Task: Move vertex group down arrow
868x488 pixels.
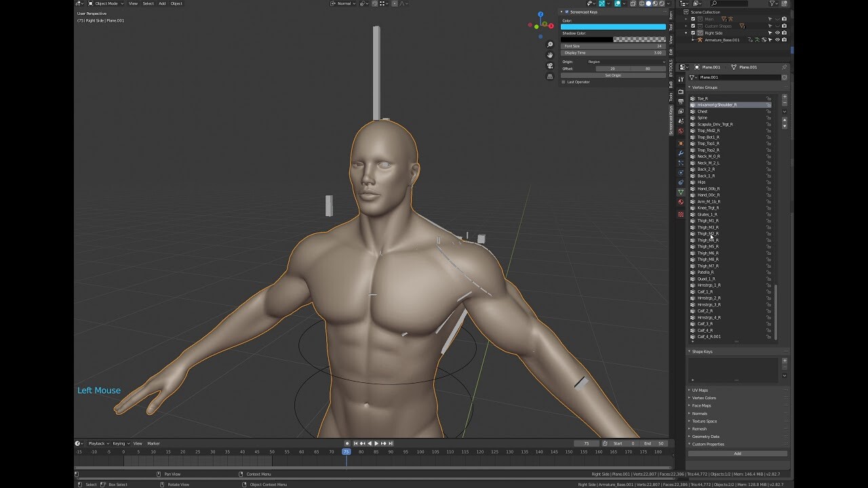Action: [x=785, y=126]
